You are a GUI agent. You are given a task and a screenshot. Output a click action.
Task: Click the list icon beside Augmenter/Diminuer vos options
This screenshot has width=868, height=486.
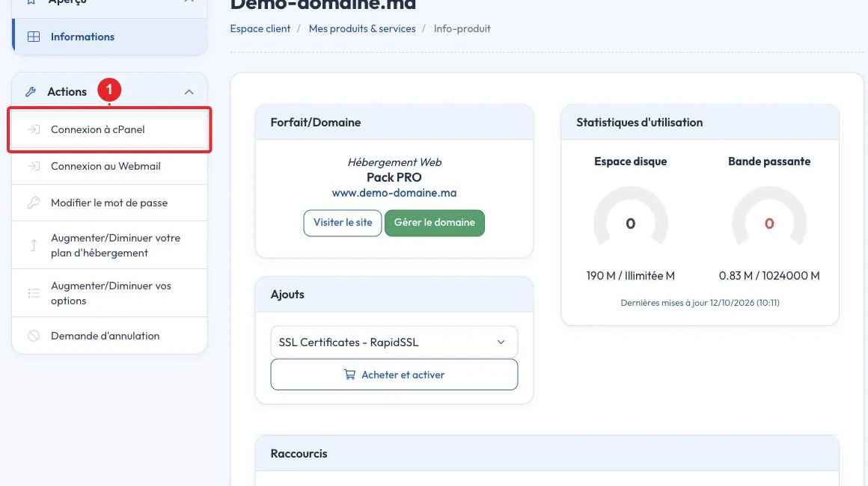click(x=34, y=293)
